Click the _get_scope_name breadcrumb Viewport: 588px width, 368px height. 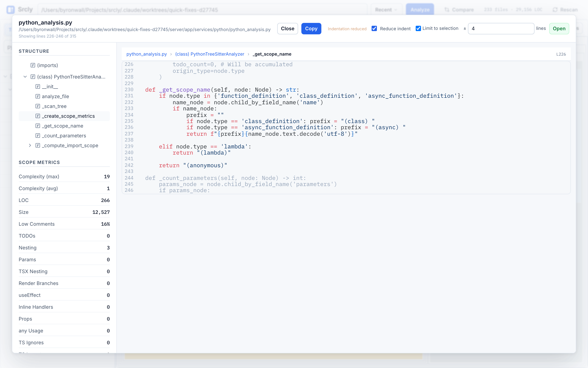tap(272, 54)
